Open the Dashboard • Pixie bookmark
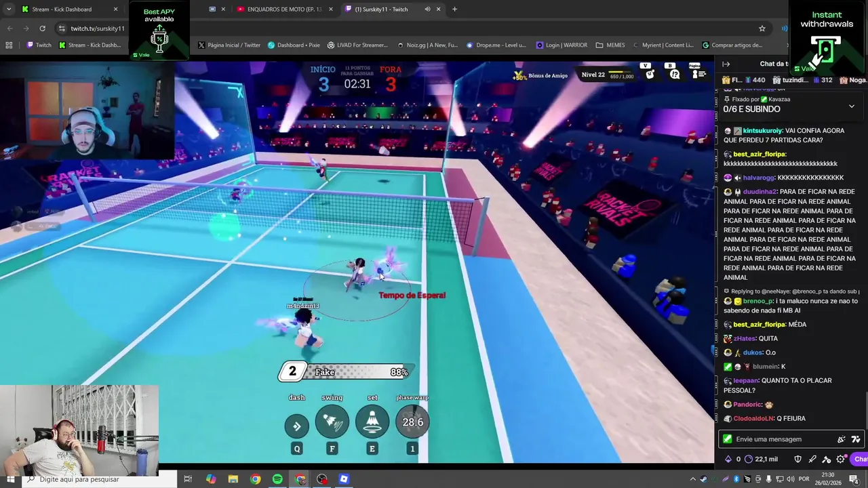Image resolution: width=868 pixels, height=488 pixels. [x=294, y=45]
